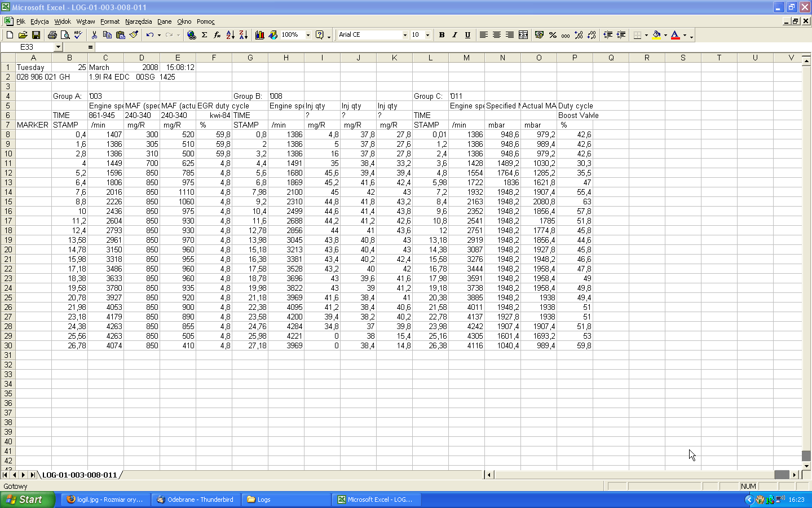Click the Merge and Center icon
The height and width of the screenshot is (508, 812).
point(523,35)
